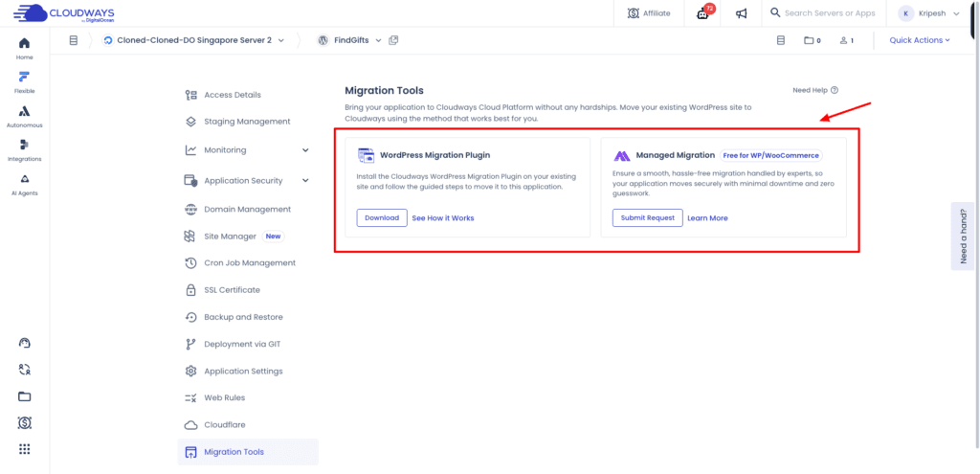Image resolution: width=980 pixels, height=474 pixels.
Task: Click the Cloudways logo
Action: point(64,13)
